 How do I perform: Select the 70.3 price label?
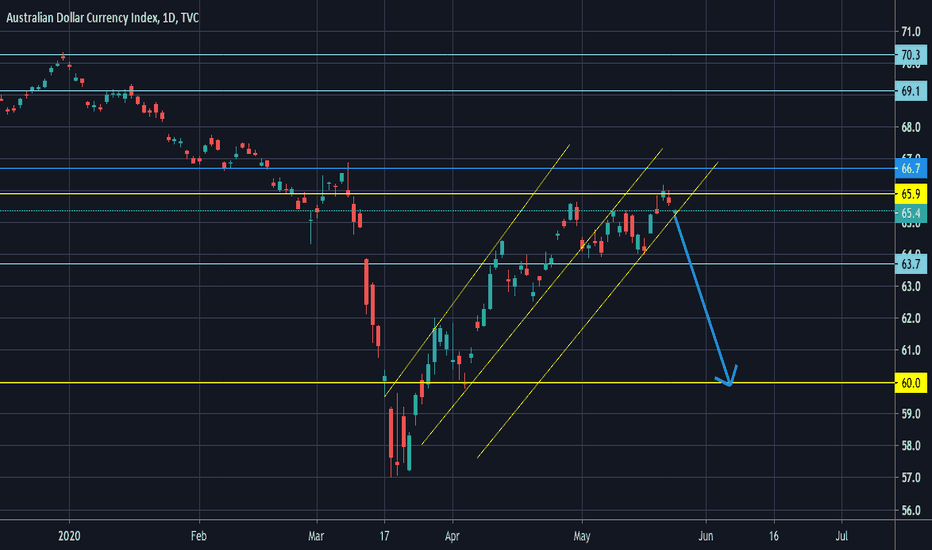click(x=911, y=55)
